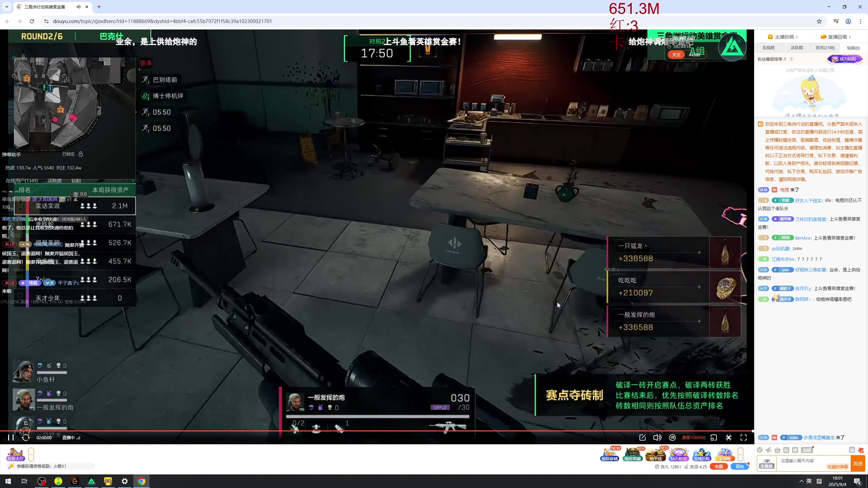Open the 地宫密藏 activity icon
The height and width of the screenshot is (488, 868).
(x=633, y=454)
